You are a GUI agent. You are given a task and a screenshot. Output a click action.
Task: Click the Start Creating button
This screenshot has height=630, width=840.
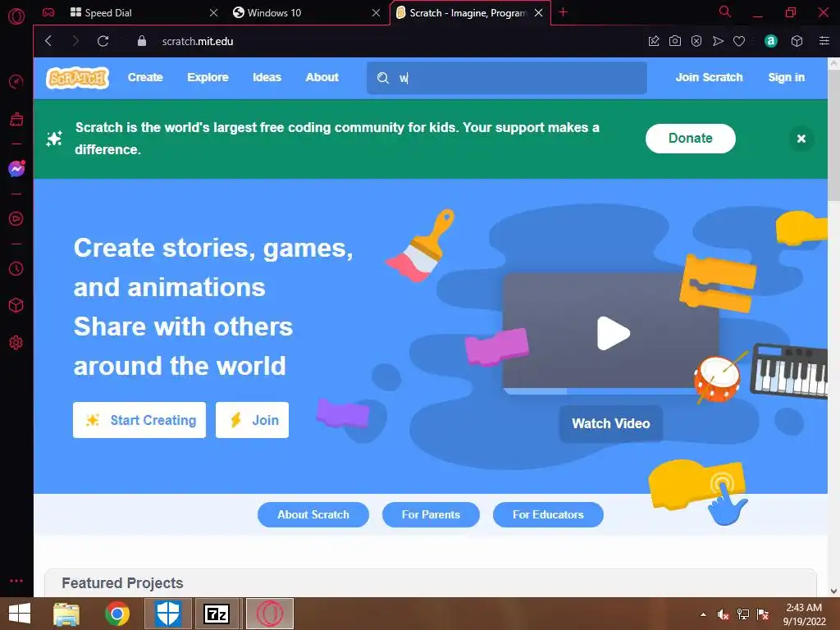(x=139, y=420)
